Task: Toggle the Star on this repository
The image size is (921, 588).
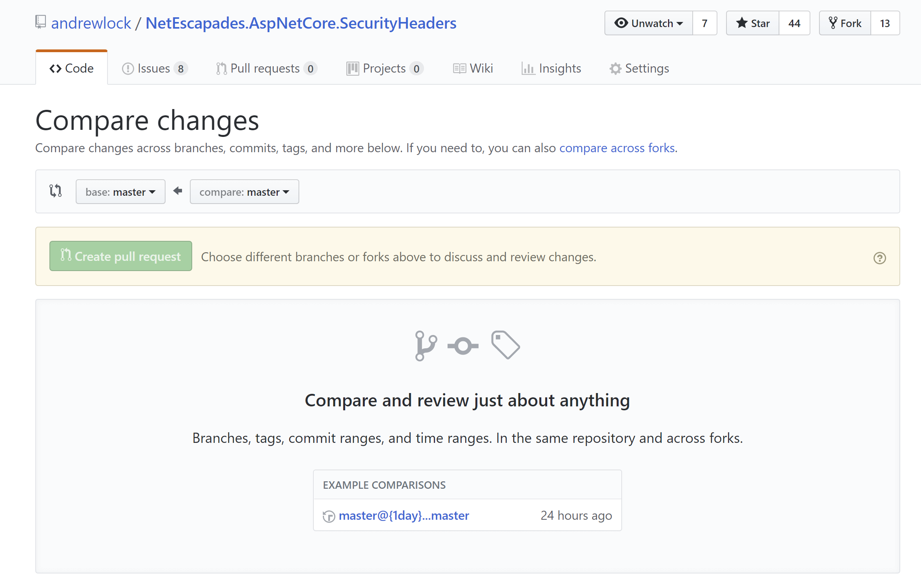Action: [x=752, y=23]
